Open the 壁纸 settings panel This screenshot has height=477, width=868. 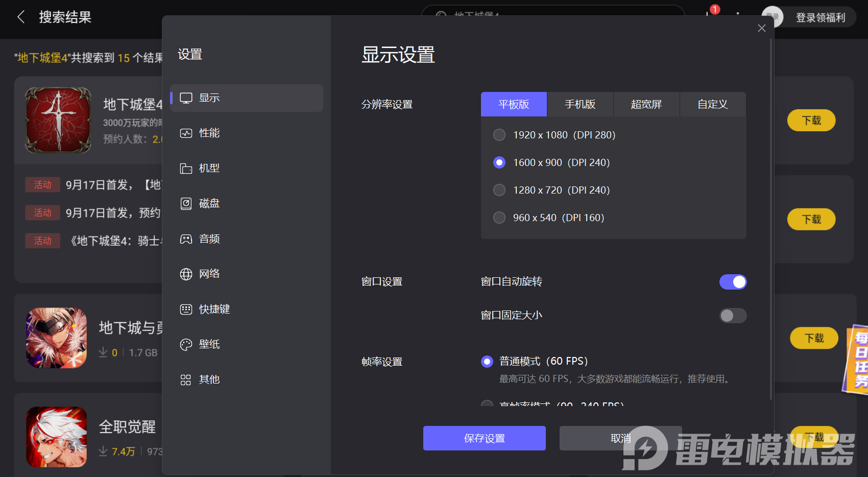(x=209, y=344)
